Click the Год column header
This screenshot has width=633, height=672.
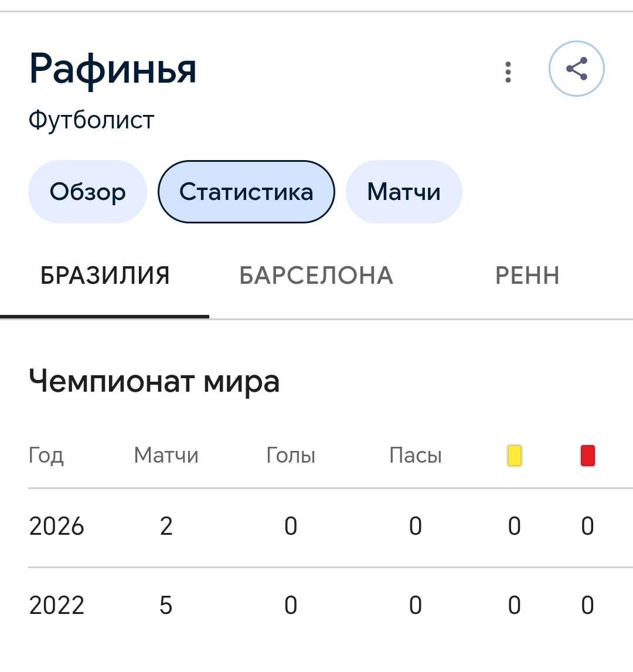(46, 456)
